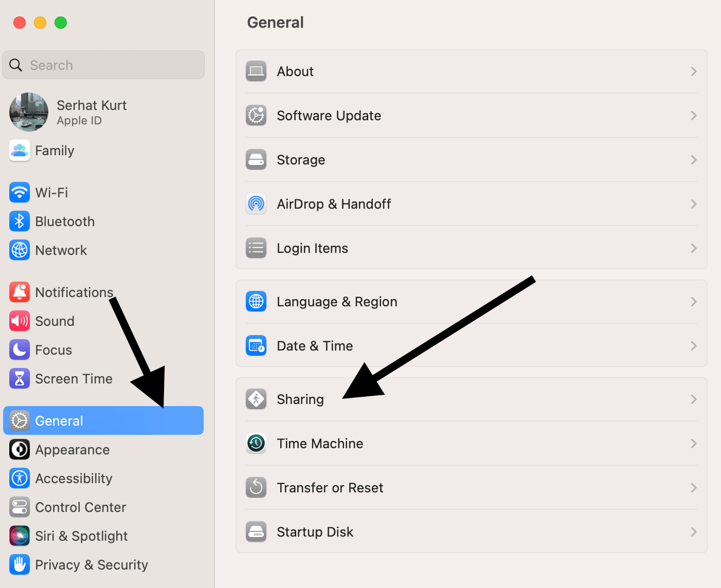This screenshot has height=588, width=721.
Task: Click the AirDrop & Handoff icon
Action: 256,204
